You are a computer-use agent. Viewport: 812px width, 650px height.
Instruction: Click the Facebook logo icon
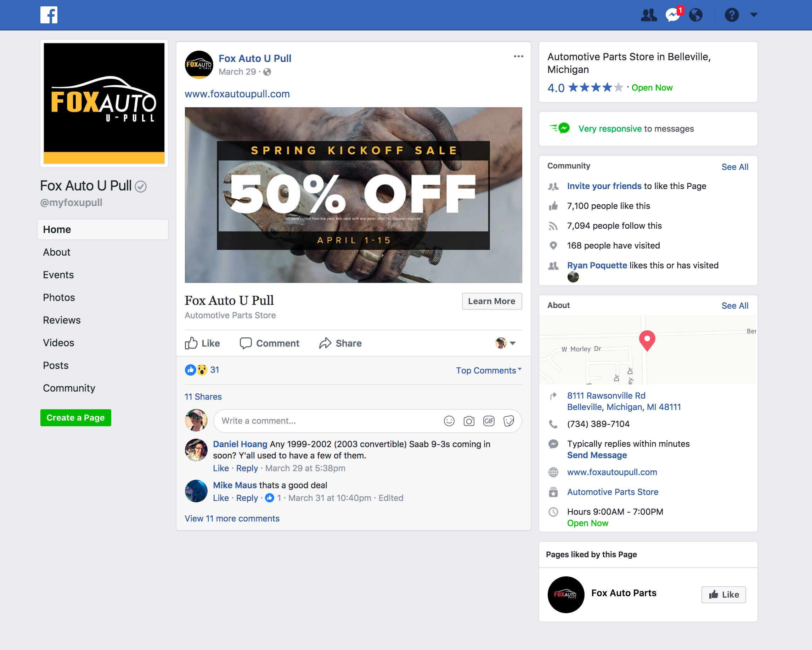tap(49, 15)
